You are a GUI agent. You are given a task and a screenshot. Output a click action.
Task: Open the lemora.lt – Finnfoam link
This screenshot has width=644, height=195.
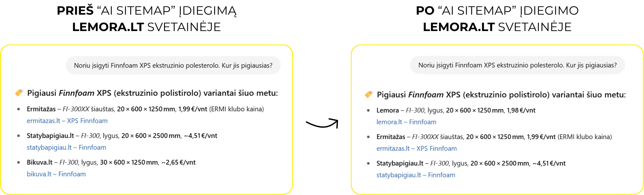click(x=406, y=122)
